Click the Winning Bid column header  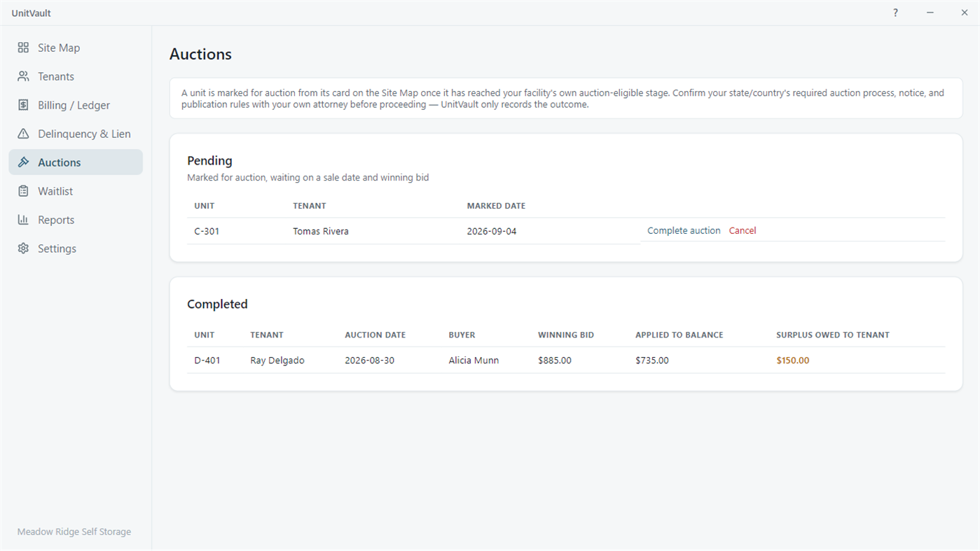pos(566,335)
